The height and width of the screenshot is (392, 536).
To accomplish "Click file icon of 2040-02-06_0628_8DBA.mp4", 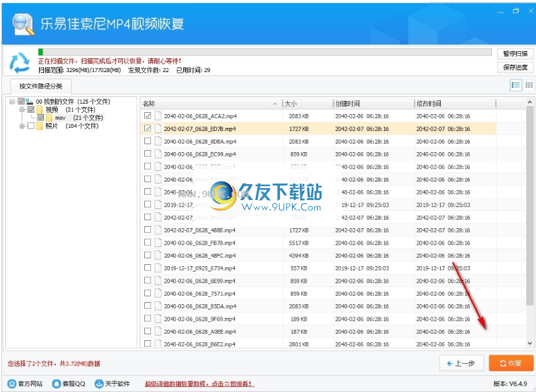I will click(158, 141).
